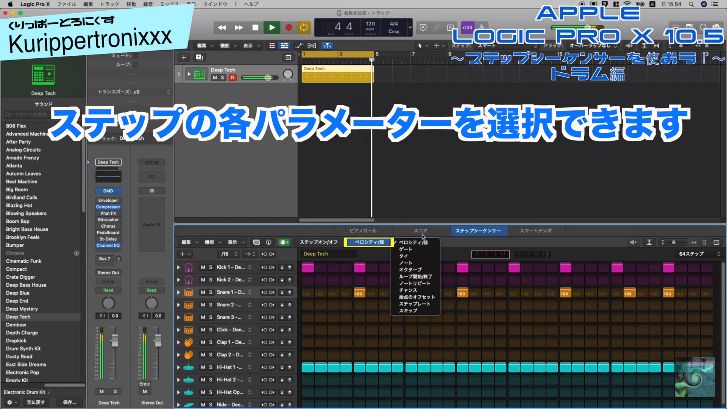Click the Snare 2 row drum icon
This screenshot has height=409, width=727.
pos(188,305)
